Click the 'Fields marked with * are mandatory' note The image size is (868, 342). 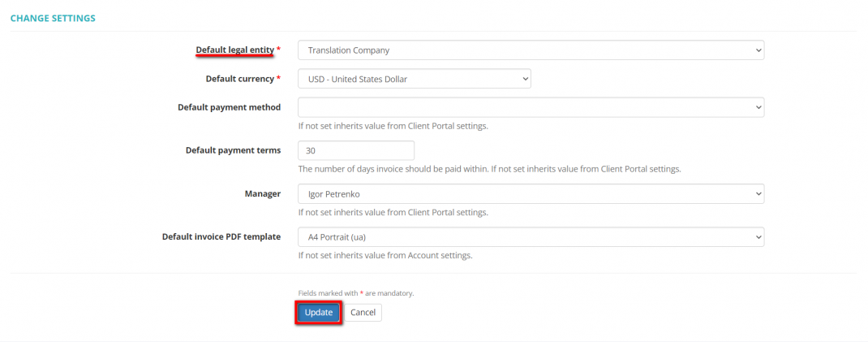tap(356, 293)
